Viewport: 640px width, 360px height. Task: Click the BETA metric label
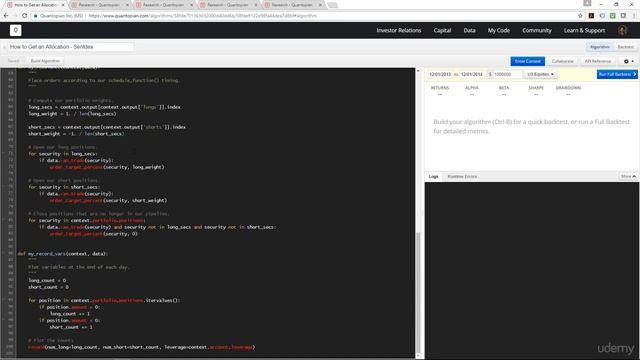504,88
